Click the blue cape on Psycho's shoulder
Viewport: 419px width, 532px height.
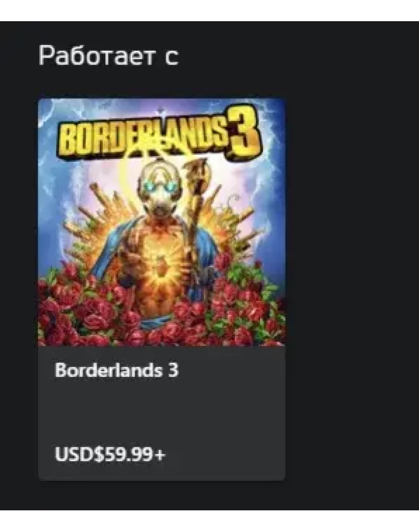tap(109, 248)
